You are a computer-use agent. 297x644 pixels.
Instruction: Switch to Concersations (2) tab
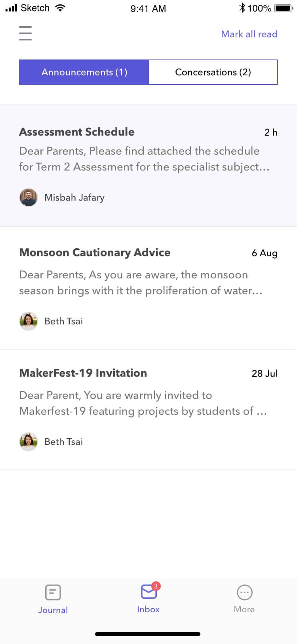[213, 72]
